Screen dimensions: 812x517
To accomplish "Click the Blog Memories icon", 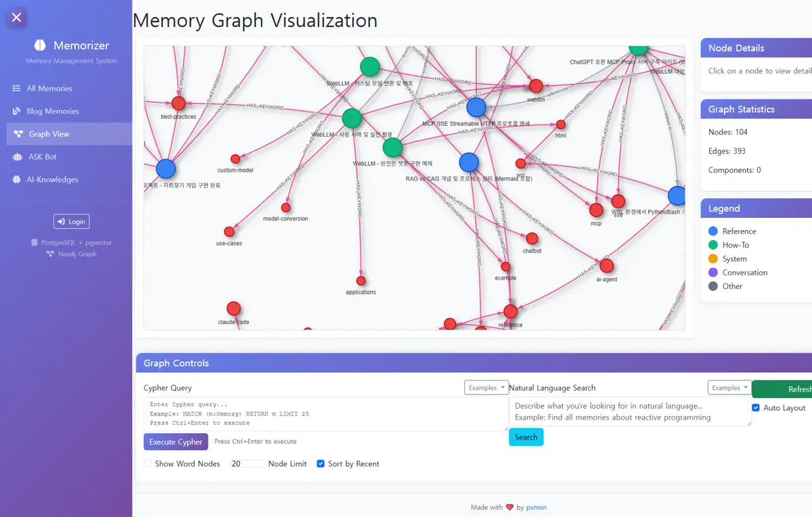I will (x=16, y=111).
